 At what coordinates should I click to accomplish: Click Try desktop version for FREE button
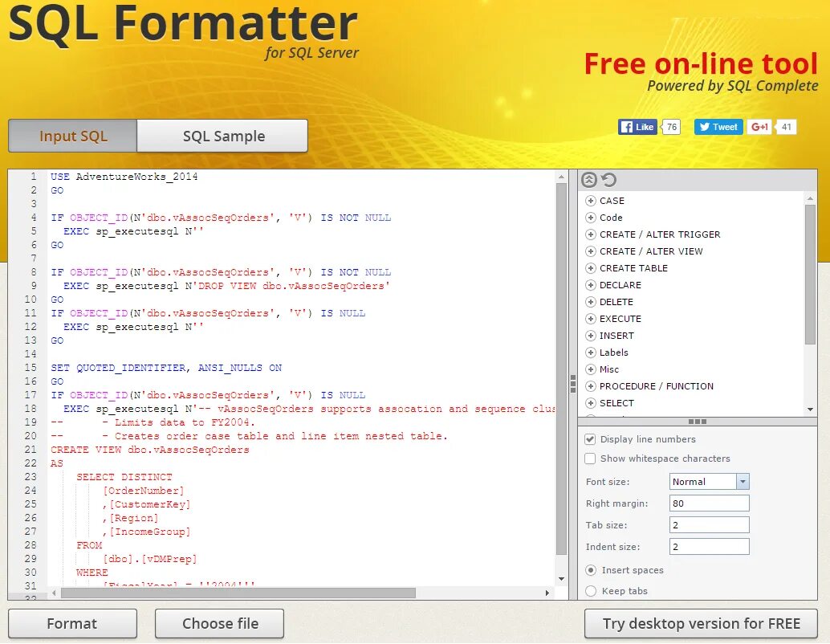point(701,623)
